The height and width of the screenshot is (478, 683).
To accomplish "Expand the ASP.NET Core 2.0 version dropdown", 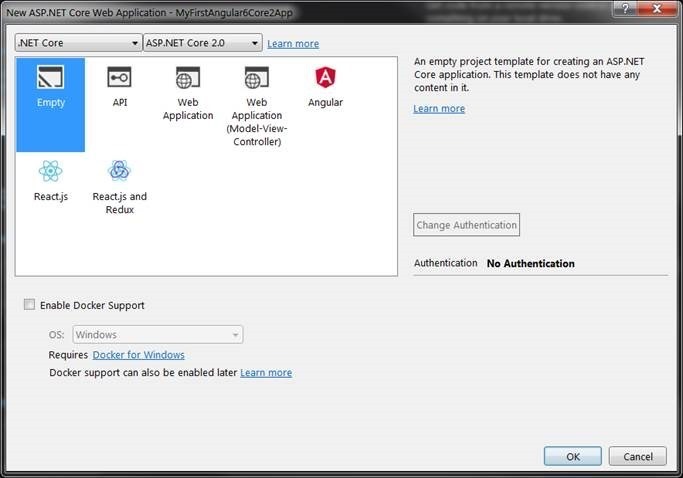I will pos(202,43).
